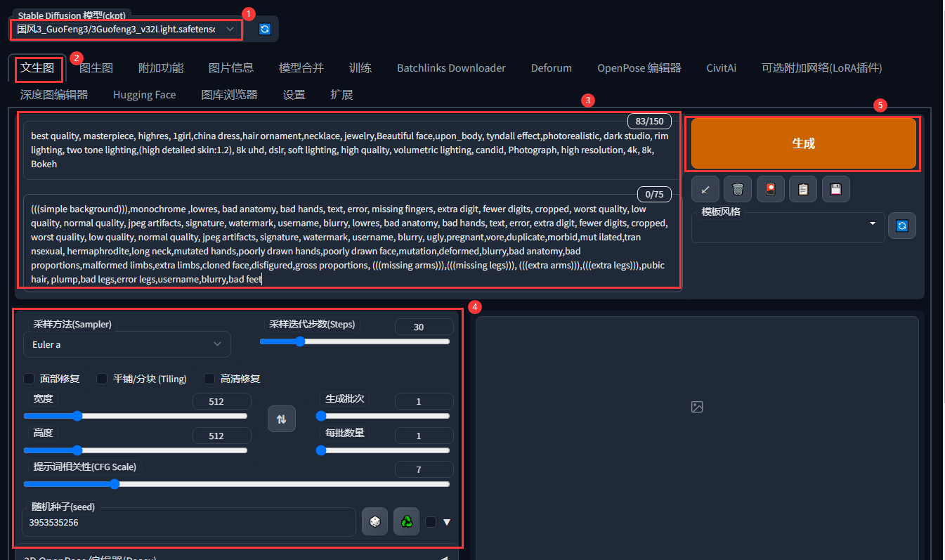
Task: Click the arrow icon to read last generation parameters
Action: [705, 188]
